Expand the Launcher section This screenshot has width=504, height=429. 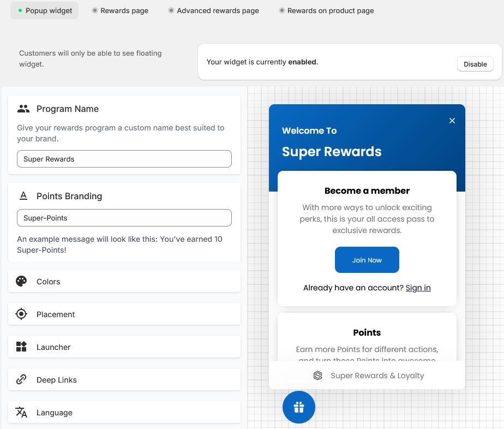coord(124,347)
